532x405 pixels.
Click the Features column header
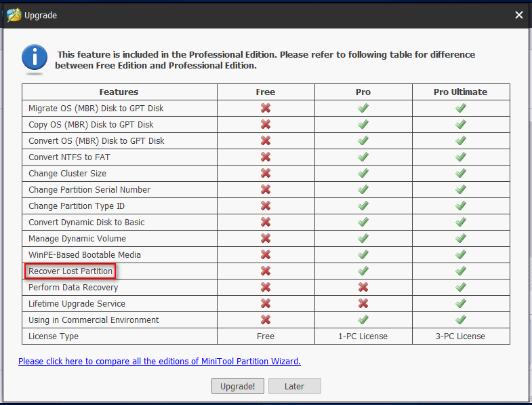119,92
